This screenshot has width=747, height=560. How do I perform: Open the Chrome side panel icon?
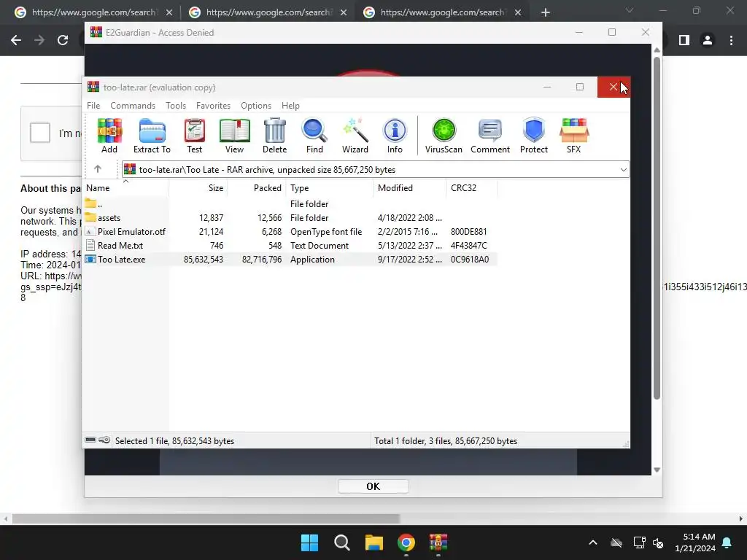point(684,40)
